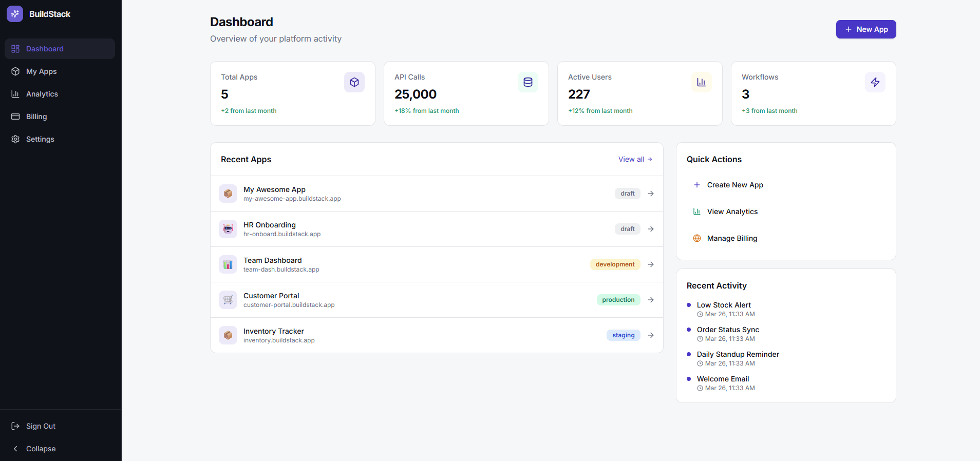Image resolution: width=980 pixels, height=461 pixels.
Task: Select the My Awesome App title
Action: 274,189
